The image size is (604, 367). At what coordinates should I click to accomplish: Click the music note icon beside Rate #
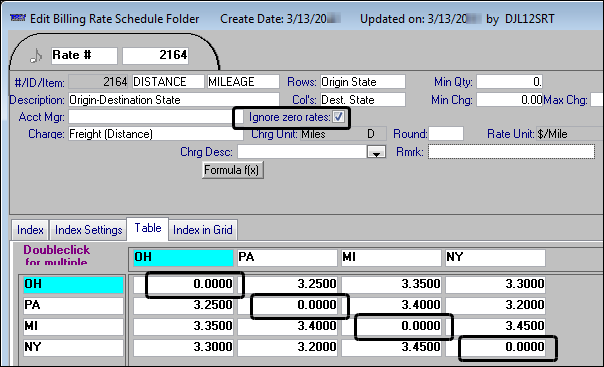click(36, 56)
